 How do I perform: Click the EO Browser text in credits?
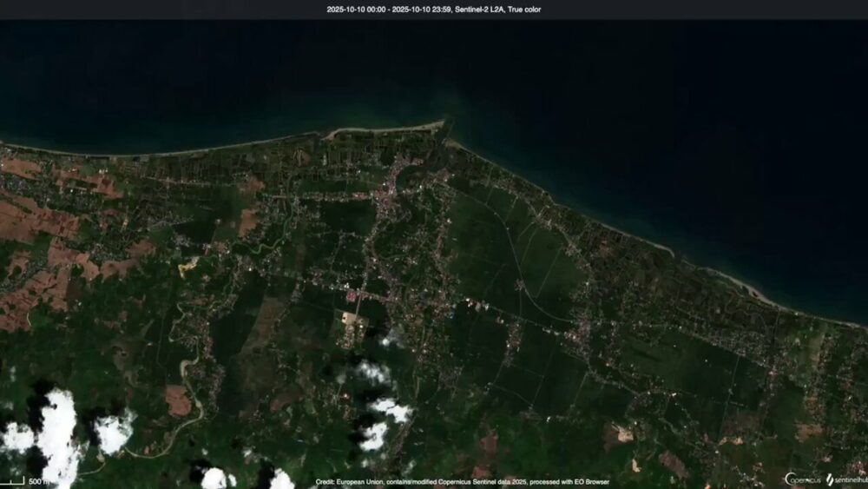click(x=592, y=481)
